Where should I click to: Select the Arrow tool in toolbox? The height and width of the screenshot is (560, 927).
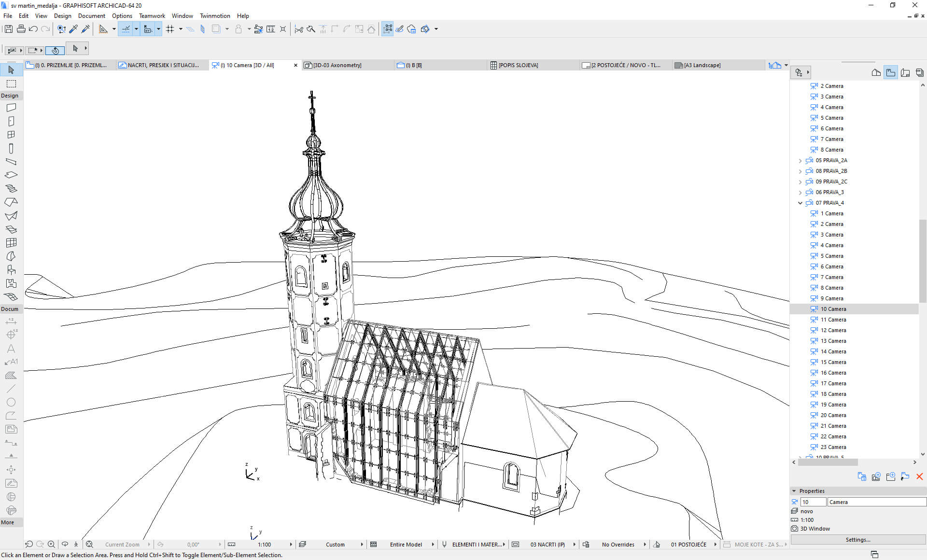(11, 70)
